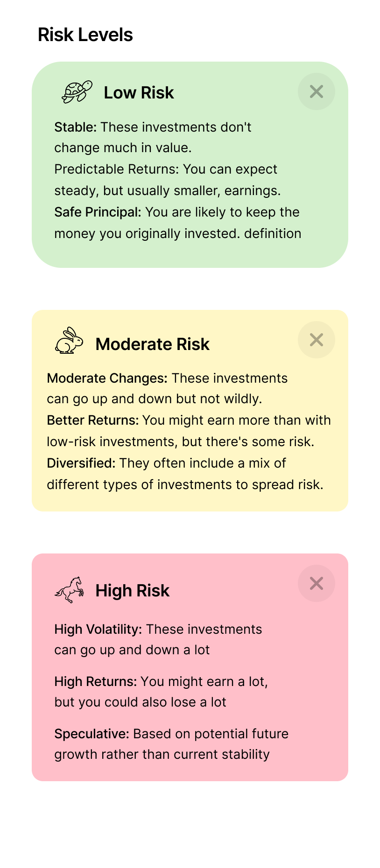Select the High Risk title
The image size is (380, 868).
[132, 591]
